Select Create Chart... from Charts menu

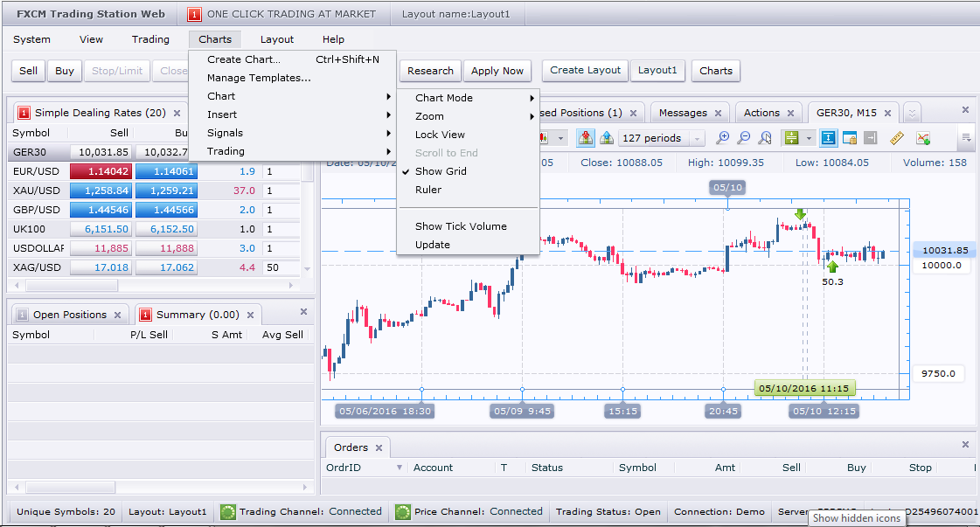293,59
